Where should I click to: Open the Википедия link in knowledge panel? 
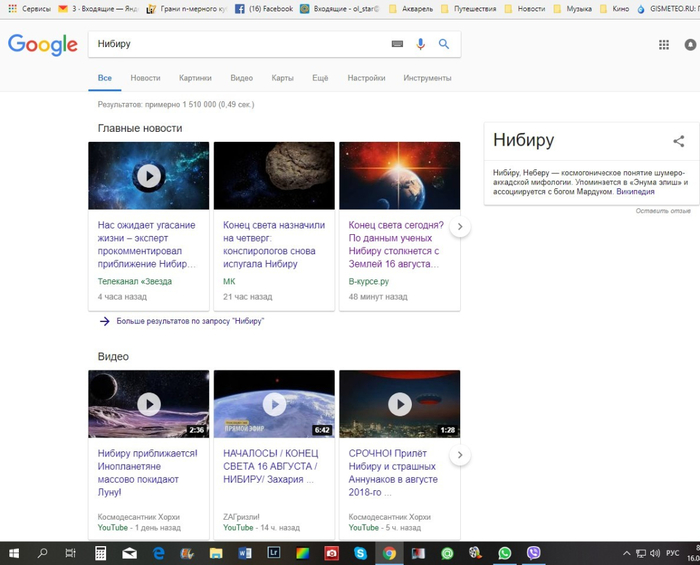[x=635, y=192]
